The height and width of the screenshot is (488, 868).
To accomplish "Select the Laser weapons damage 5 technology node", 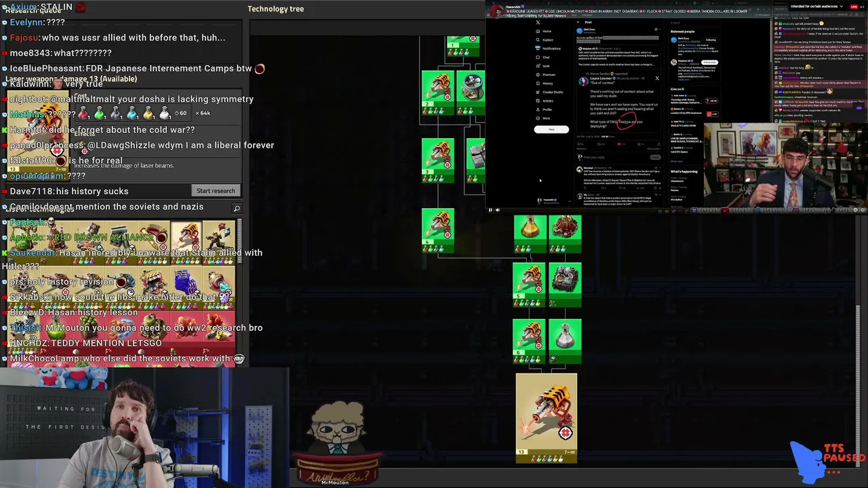I will point(530,286).
